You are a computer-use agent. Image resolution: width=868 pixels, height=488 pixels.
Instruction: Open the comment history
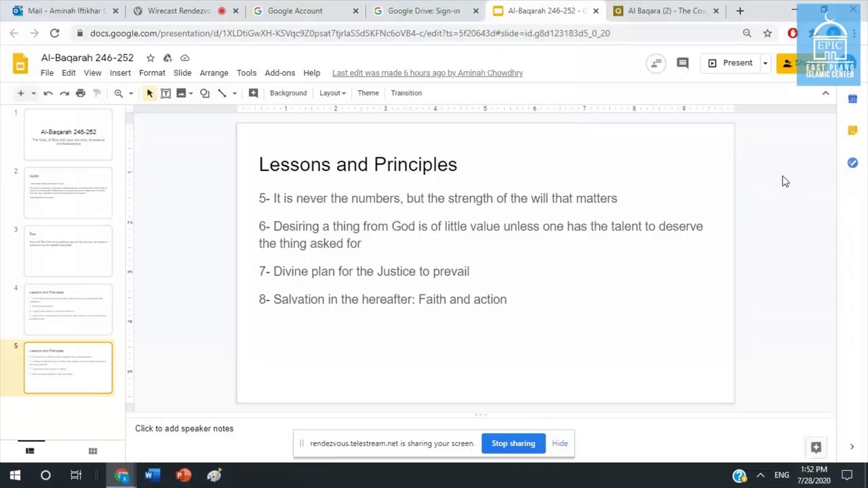(683, 63)
